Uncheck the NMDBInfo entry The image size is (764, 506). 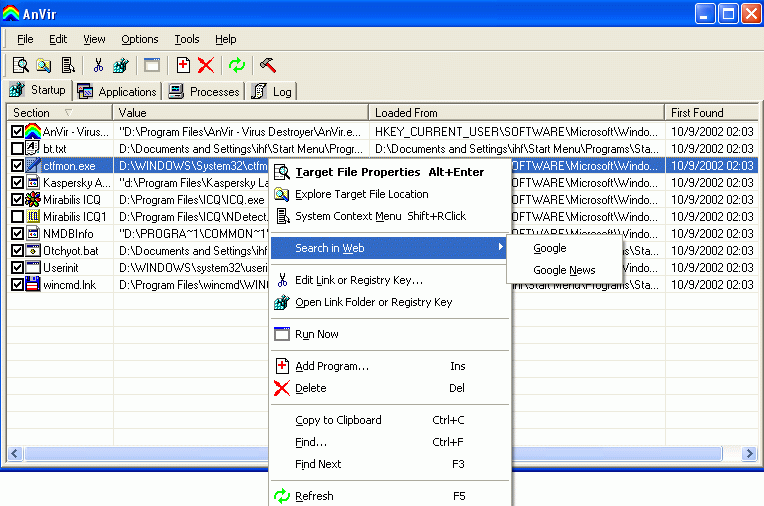pyautogui.click(x=17, y=234)
